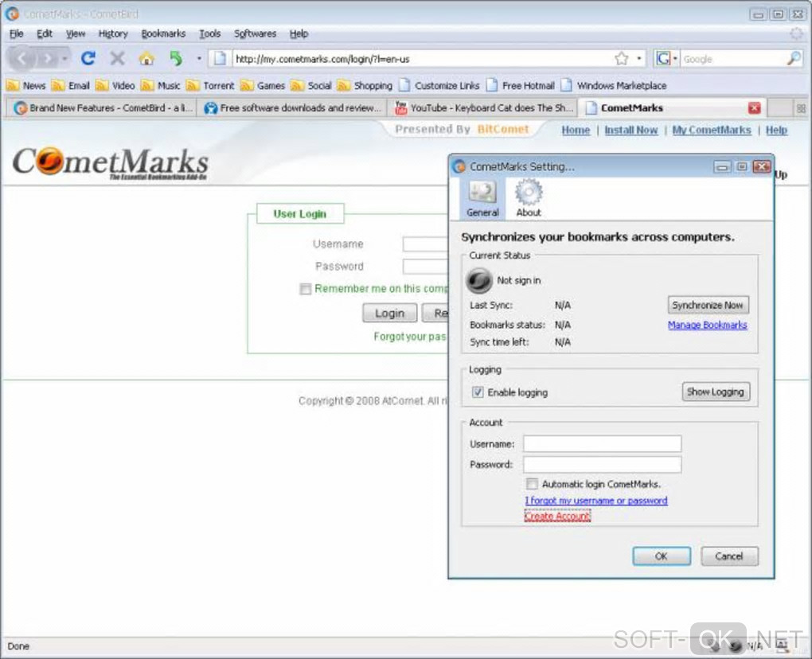Viewport: 812px width, 659px height.
Task: Open the History menu
Action: (x=113, y=33)
